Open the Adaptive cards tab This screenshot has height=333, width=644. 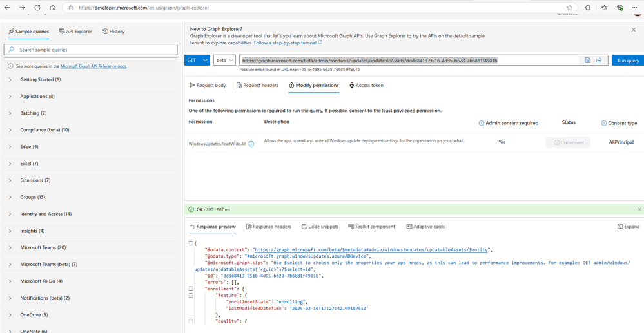(x=425, y=227)
